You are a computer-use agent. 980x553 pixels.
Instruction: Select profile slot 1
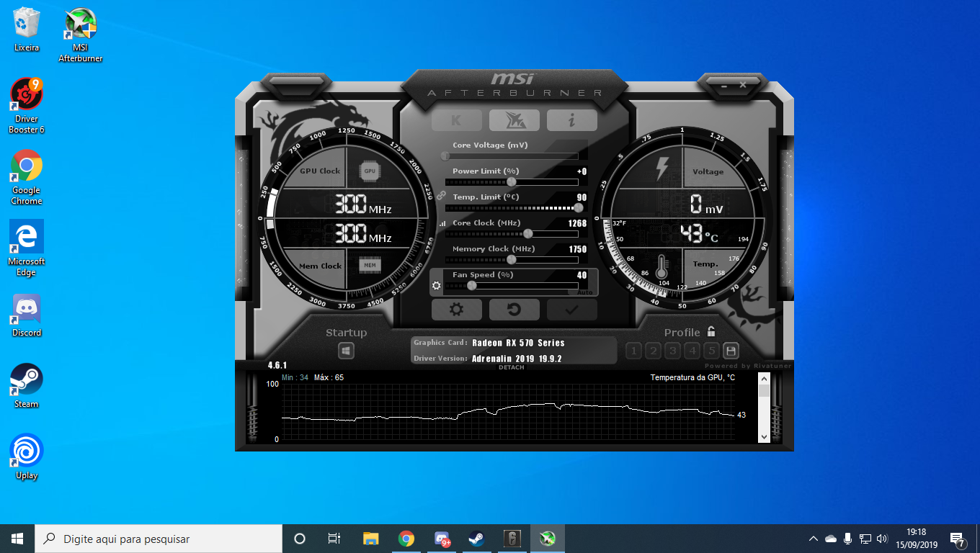[x=633, y=351]
